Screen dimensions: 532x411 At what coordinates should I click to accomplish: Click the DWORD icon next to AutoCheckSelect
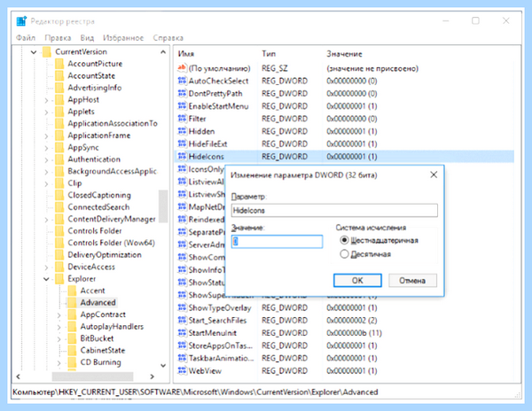[x=182, y=81]
